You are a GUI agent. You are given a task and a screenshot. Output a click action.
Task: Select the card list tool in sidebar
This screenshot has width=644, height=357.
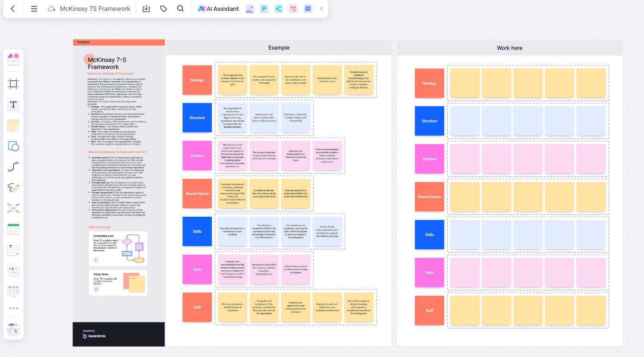[13, 270]
